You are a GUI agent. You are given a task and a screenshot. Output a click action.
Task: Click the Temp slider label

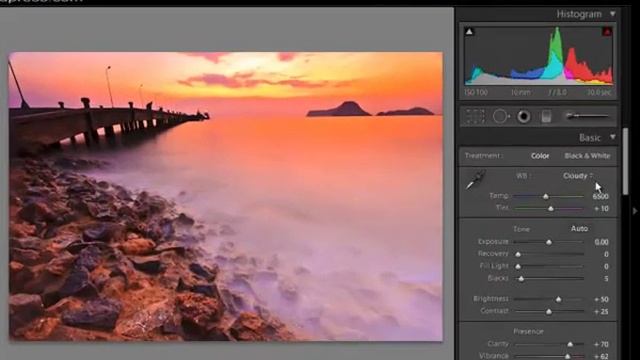(x=499, y=196)
